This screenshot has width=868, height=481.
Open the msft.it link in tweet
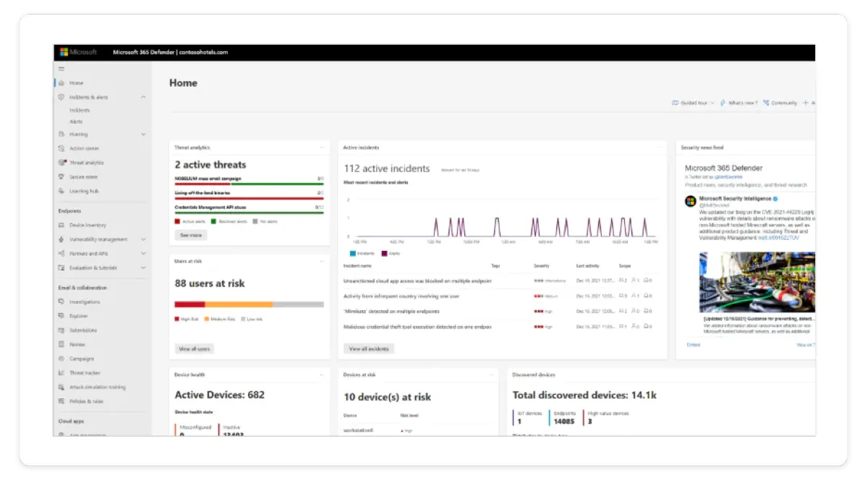(778, 237)
